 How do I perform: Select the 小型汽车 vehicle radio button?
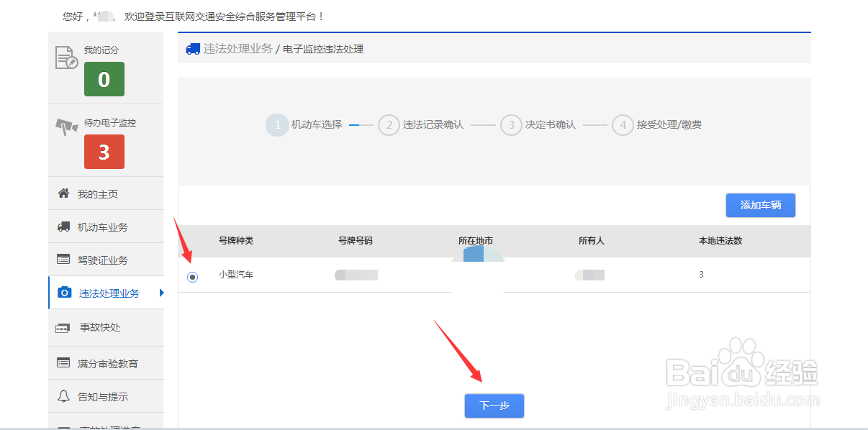pos(191,275)
